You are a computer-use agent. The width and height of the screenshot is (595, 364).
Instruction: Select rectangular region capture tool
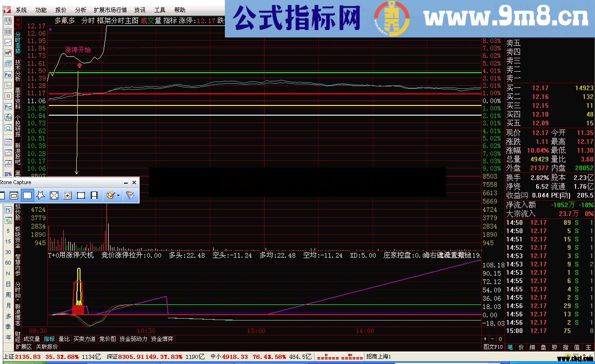(27, 196)
